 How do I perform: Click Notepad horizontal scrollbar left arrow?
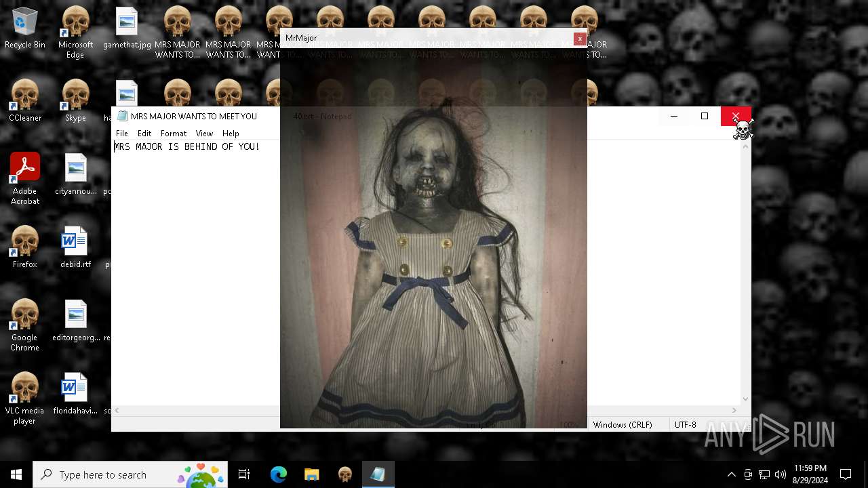pos(117,410)
